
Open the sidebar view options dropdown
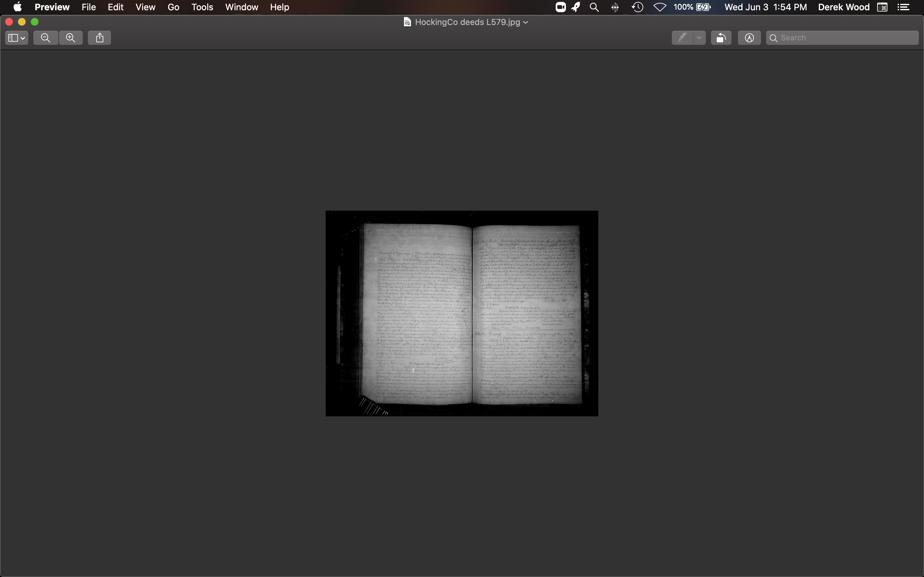(16, 38)
